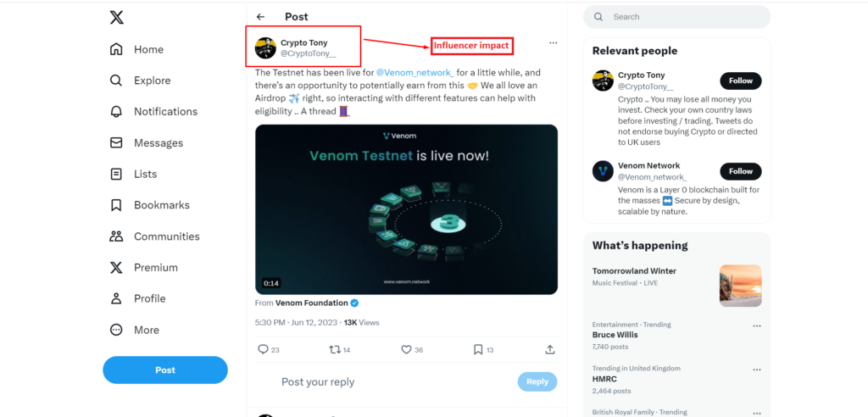Viewport: 868px width, 417px height.
Task: Play the Venom Testnet video thumbnail
Action: 406,209
